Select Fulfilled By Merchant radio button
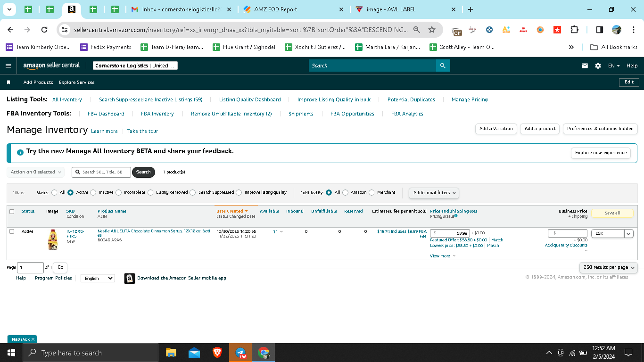Viewport: 644px width, 362px height. 372,192
